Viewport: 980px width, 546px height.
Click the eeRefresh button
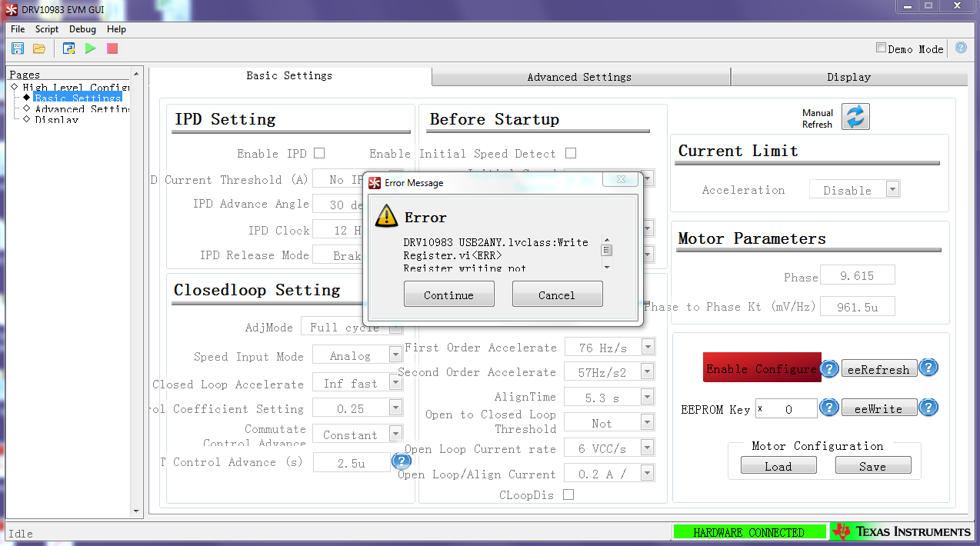(880, 368)
